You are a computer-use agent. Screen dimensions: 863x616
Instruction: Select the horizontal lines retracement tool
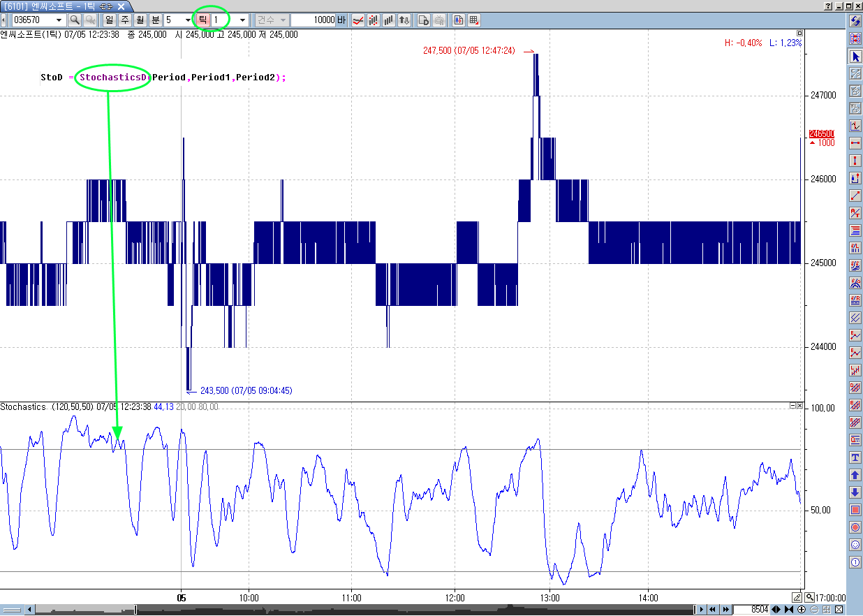point(855,230)
